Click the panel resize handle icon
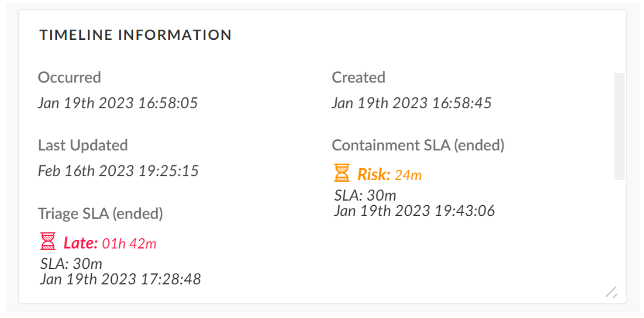The image size is (644, 318). tap(611, 292)
